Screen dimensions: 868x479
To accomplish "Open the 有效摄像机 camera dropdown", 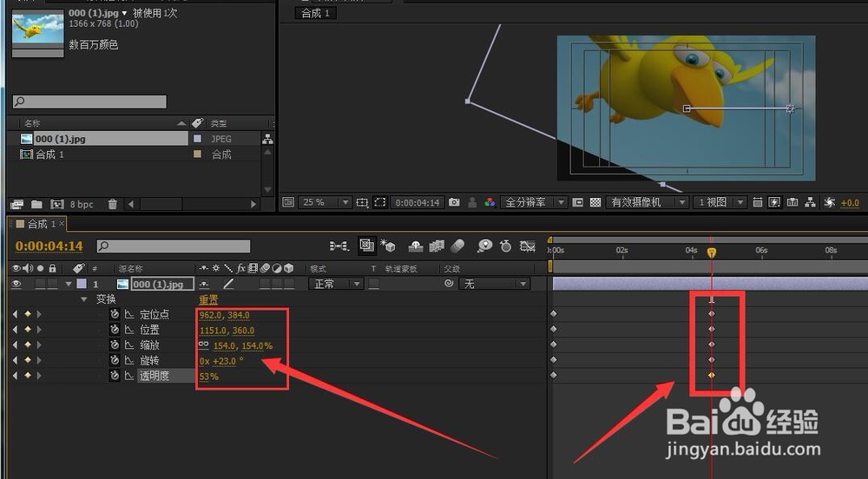I will [x=648, y=202].
